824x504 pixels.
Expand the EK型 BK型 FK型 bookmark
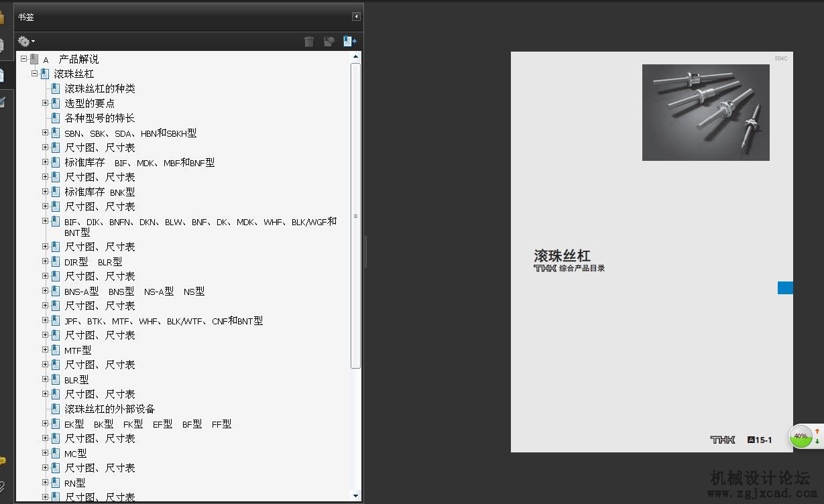click(46, 424)
